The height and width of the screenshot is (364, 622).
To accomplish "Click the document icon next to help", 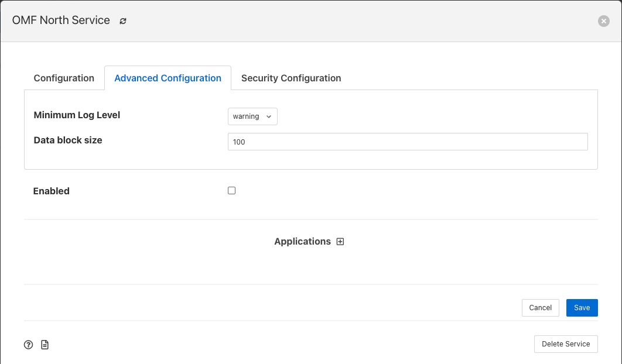I will pyautogui.click(x=45, y=345).
